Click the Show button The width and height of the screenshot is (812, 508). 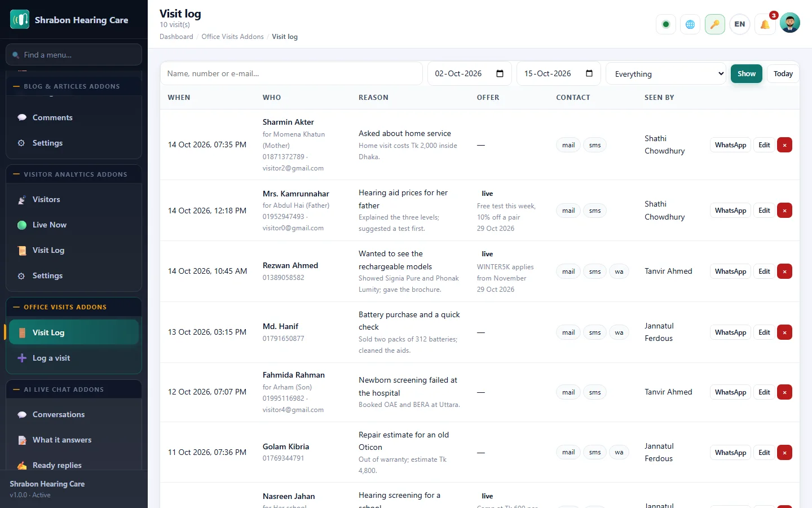(747, 74)
